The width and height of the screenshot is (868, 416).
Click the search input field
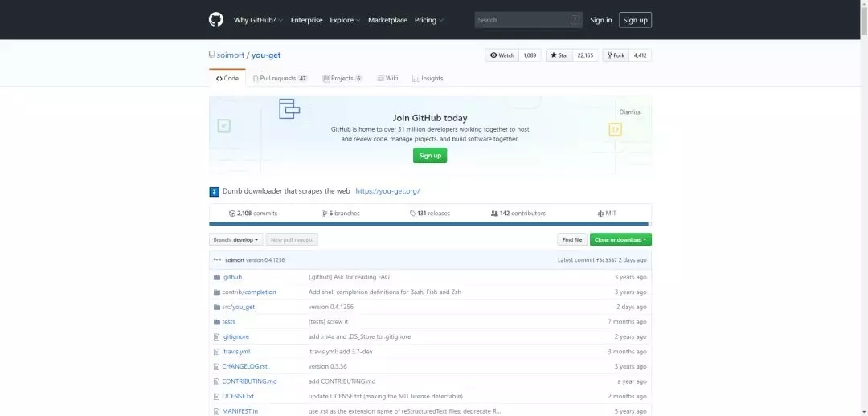[x=529, y=20]
